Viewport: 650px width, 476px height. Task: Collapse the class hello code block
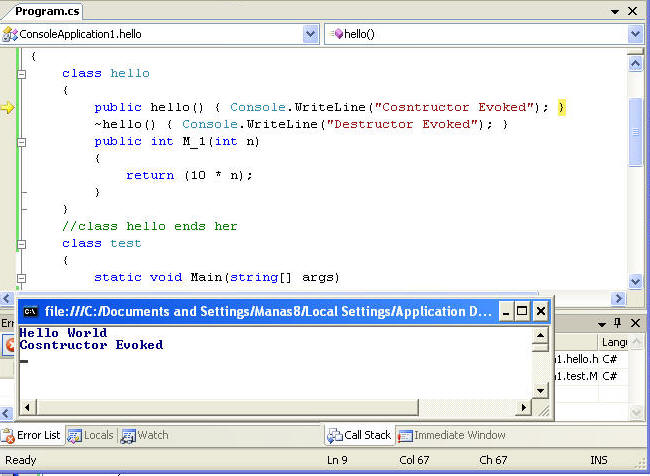22,73
